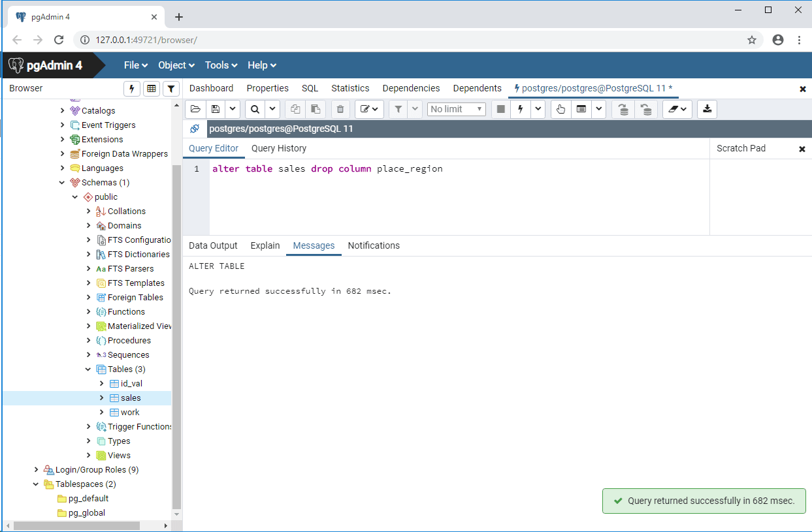The width and height of the screenshot is (812, 532).
Task: Expand the sales table node
Action: [102, 398]
